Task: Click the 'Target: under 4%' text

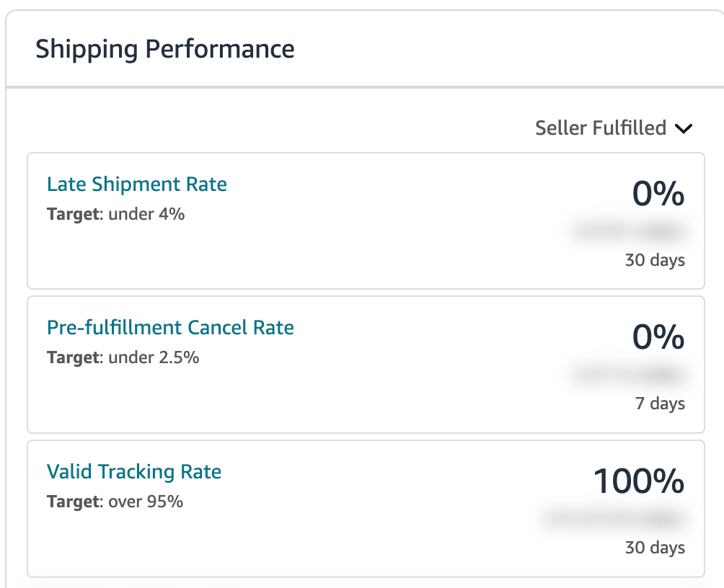Action: pyautogui.click(x=116, y=214)
